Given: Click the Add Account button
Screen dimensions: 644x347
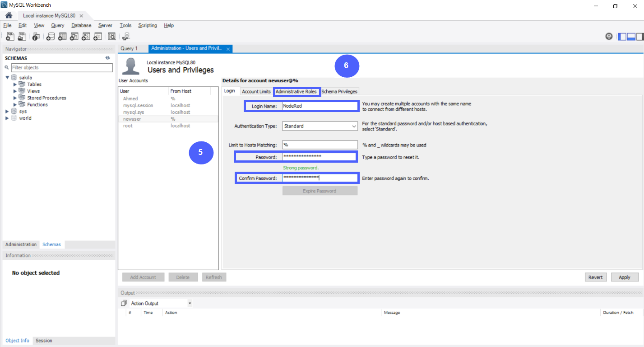Looking at the screenshot, I should tap(143, 277).
